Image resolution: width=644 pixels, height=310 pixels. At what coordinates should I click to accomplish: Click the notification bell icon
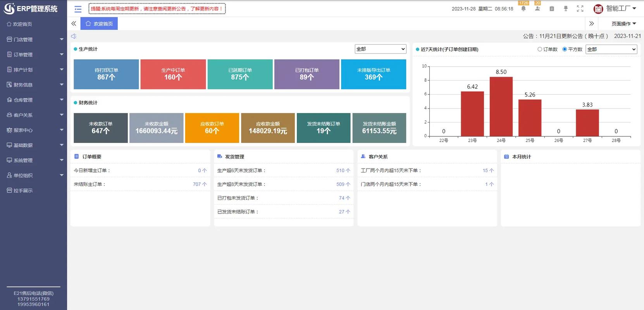pos(523,9)
